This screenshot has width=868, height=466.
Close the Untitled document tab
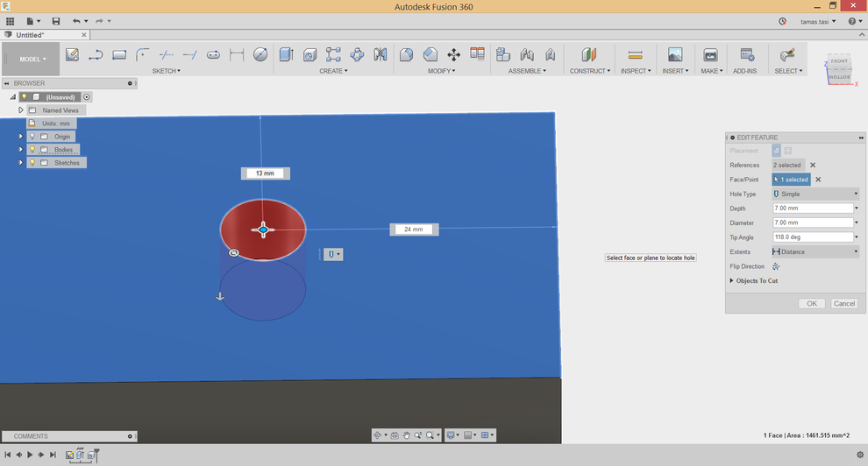point(84,35)
